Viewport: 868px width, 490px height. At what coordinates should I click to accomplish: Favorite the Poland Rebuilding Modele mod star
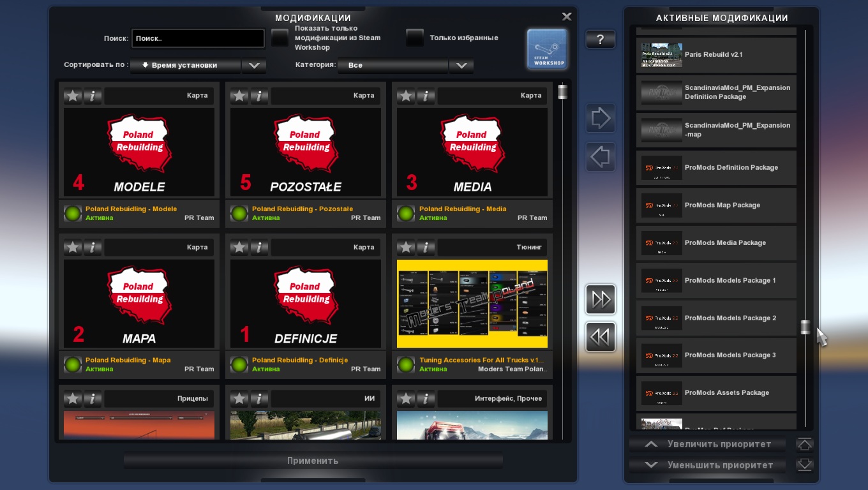point(73,96)
